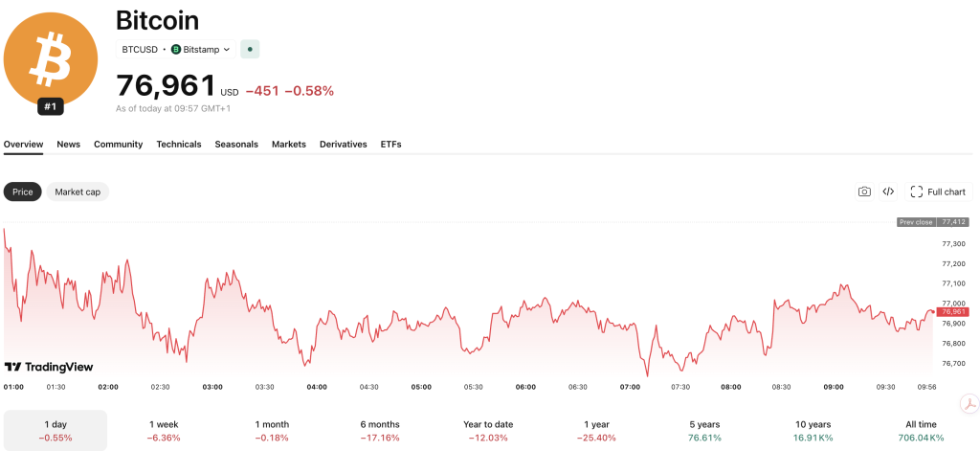This screenshot has height=451, width=980.
Task: Select the 1 day range
Action: [55, 430]
